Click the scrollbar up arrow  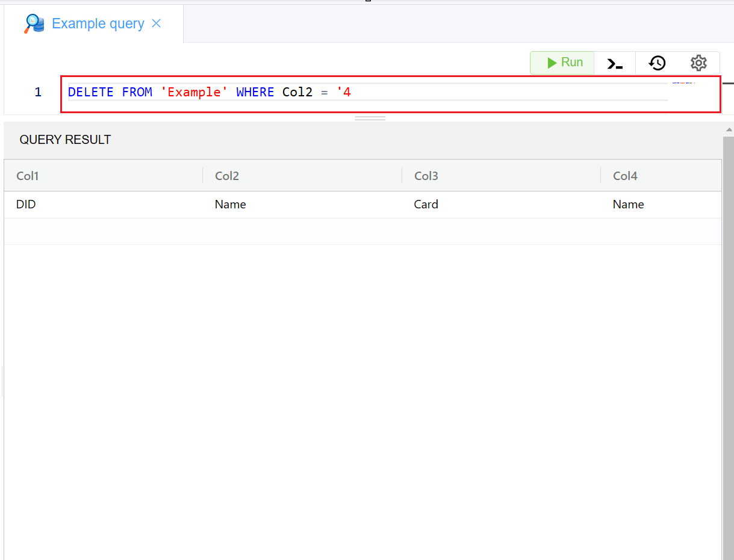pyautogui.click(x=729, y=129)
